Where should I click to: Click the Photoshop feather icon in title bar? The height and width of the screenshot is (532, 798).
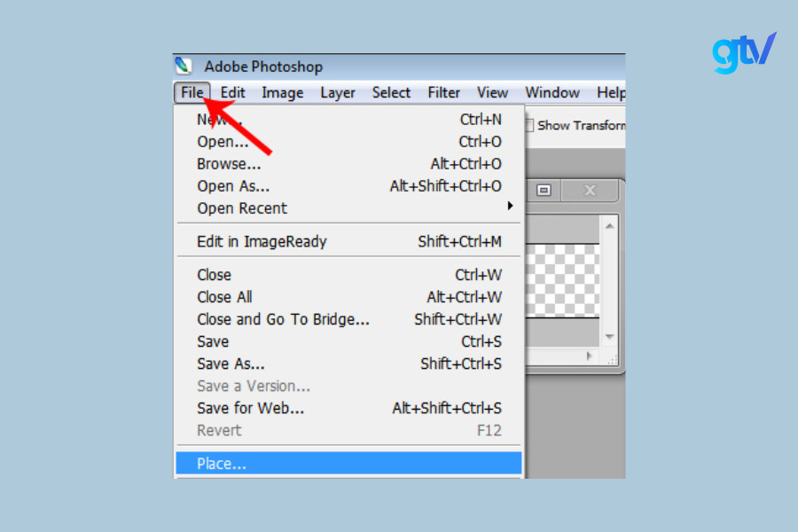pyautogui.click(x=184, y=66)
